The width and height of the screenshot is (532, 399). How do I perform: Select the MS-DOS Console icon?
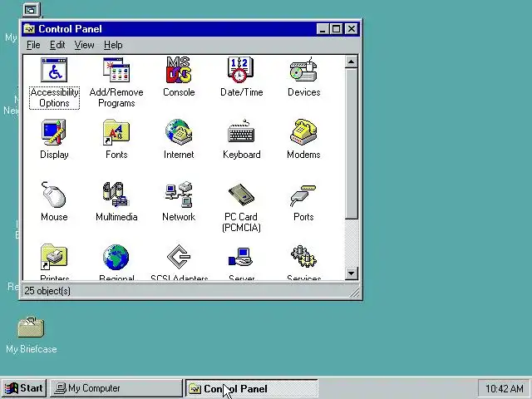point(179,70)
